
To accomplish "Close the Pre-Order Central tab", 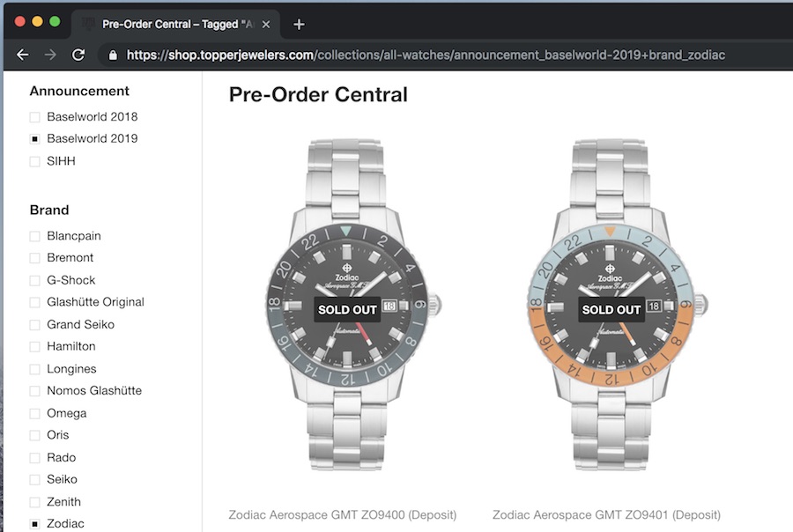I will (266, 24).
